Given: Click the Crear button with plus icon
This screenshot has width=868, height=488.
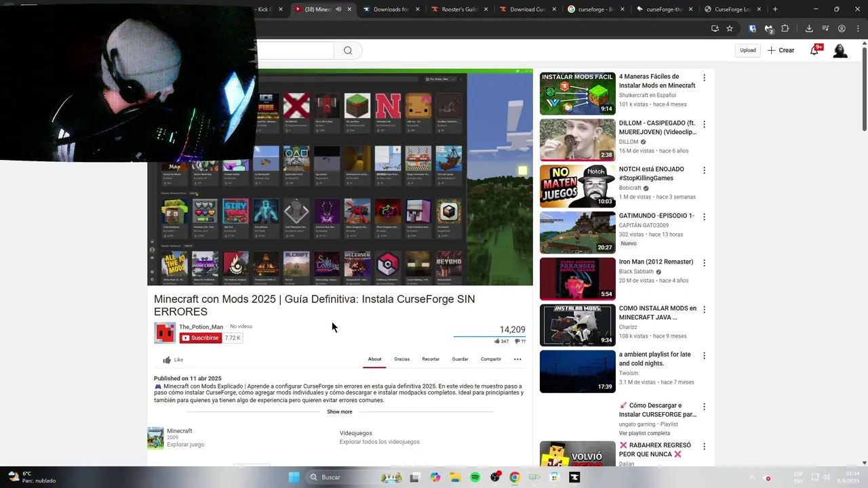Looking at the screenshot, I should point(781,50).
